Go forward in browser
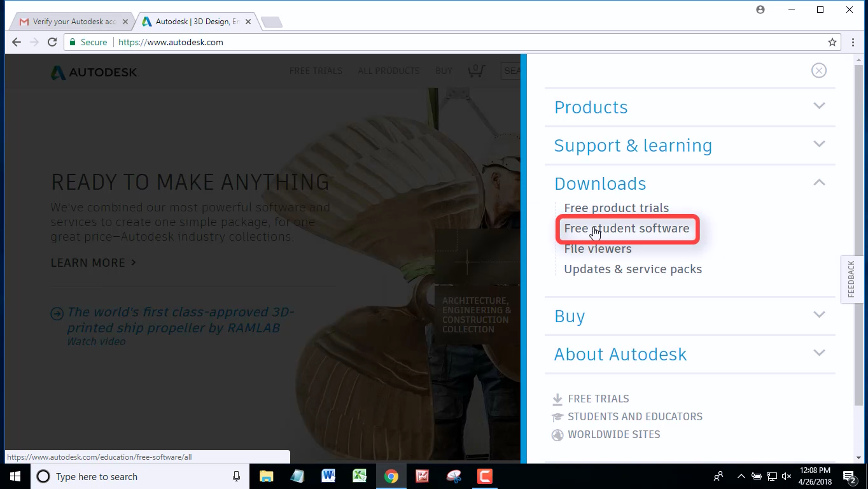868x489 pixels. (x=34, y=42)
